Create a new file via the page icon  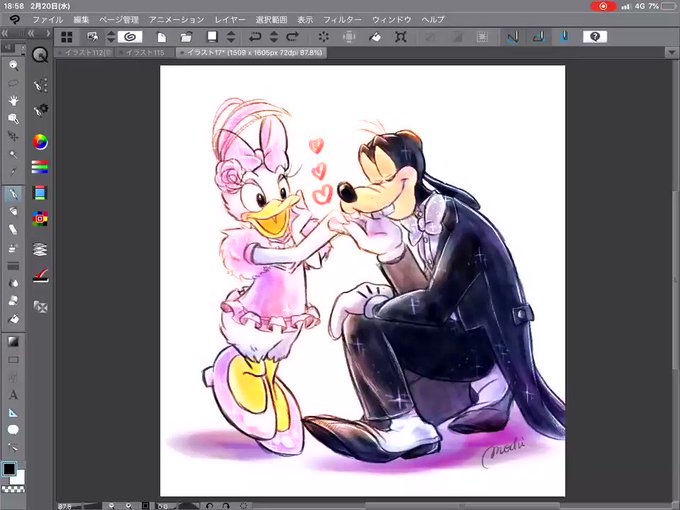161,37
